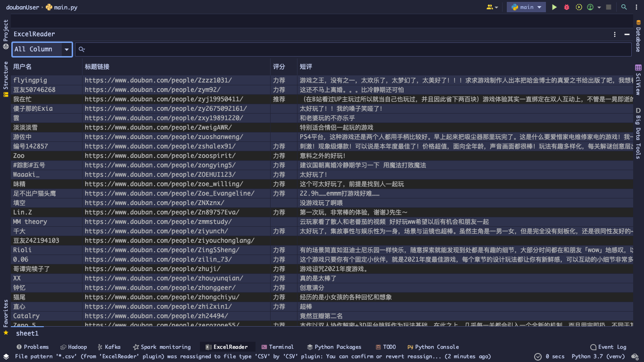Screen dimensions: 644x362
Task: Open the Terminal tool window
Action: point(277,347)
